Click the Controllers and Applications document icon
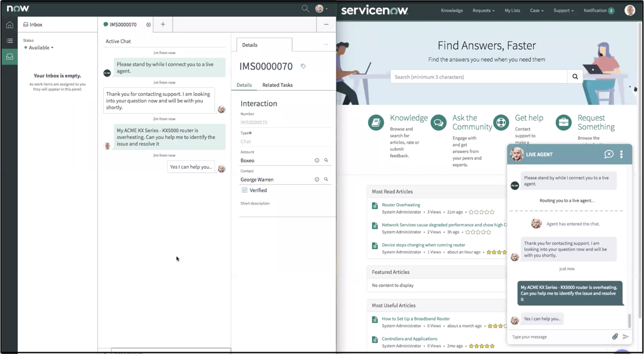644x354 pixels. coord(375,340)
